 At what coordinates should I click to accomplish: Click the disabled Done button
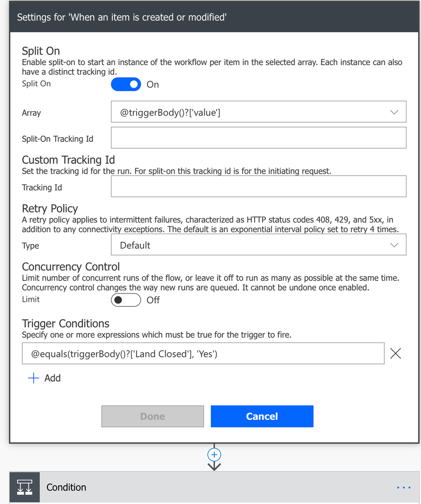click(152, 416)
